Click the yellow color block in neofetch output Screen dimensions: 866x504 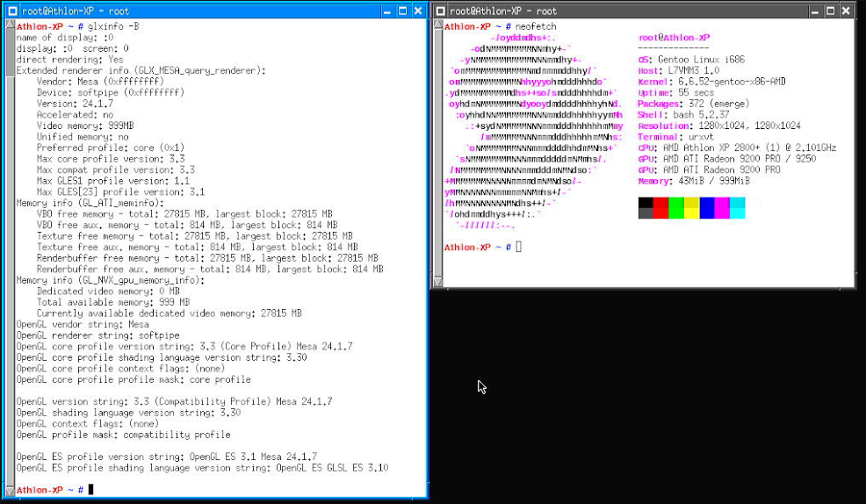coord(692,208)
